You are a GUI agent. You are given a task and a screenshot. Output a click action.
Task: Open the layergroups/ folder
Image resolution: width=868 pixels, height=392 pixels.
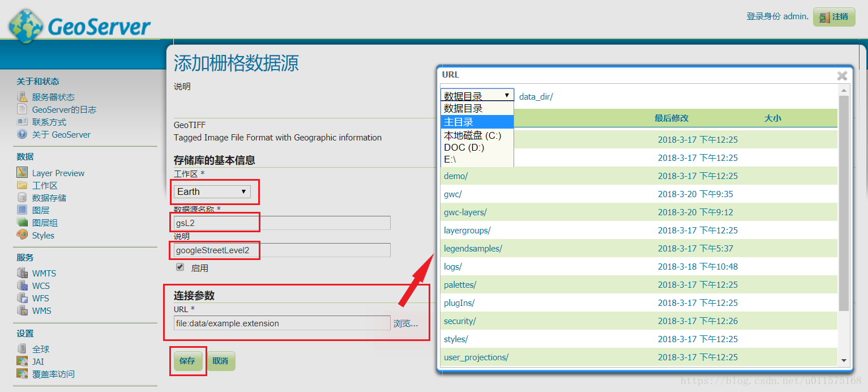467,230
